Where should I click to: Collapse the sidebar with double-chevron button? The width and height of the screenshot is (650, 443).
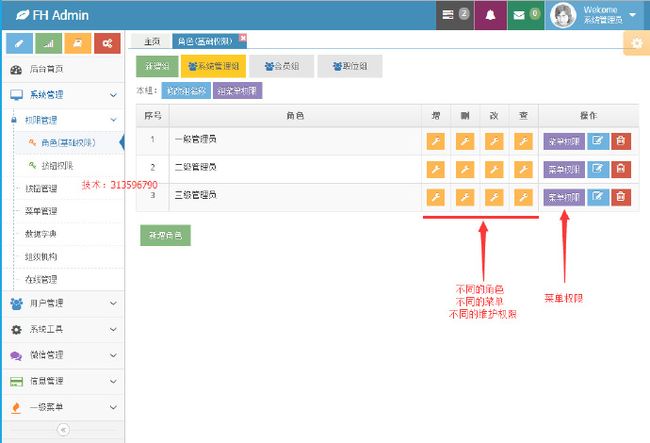pos(63,430)
